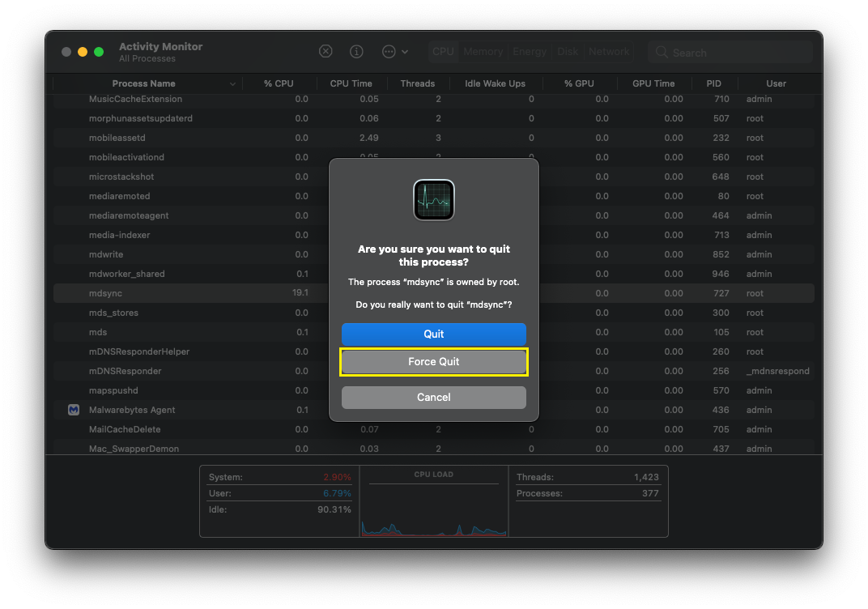Switch to the CPU tab
The image size is (868, 609).
pyautogui.click(x=443, y=51)
